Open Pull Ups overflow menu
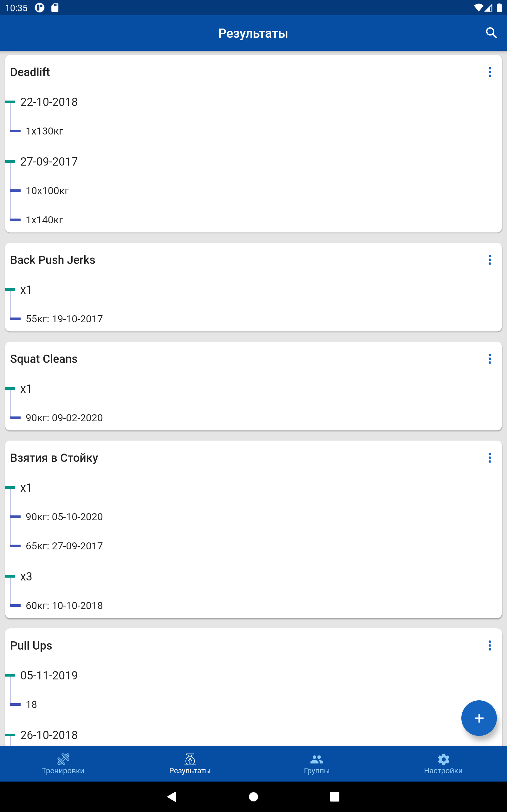The image size is (507, 812). coord(490,645)
